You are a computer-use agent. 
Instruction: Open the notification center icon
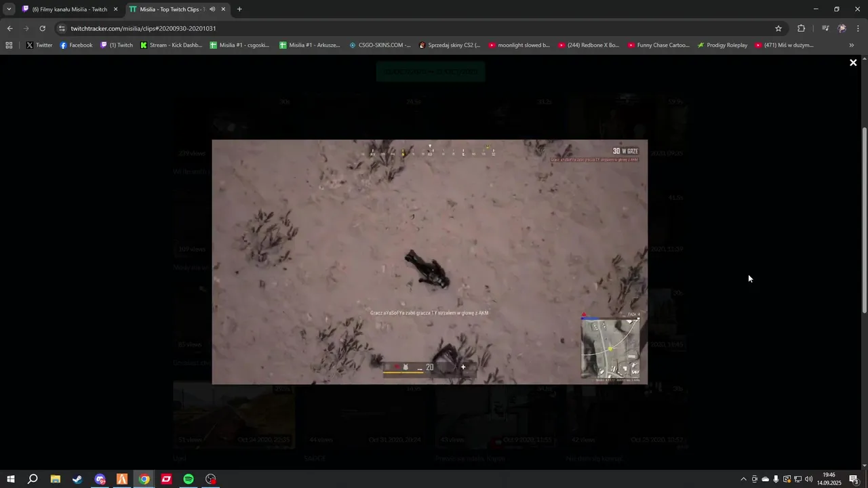[x=854, y=479]
